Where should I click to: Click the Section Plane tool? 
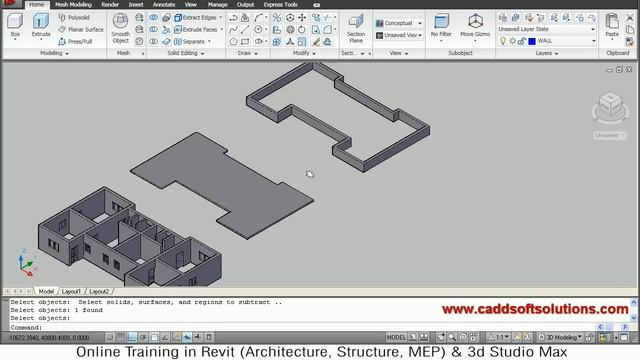[x=356, y=29]
